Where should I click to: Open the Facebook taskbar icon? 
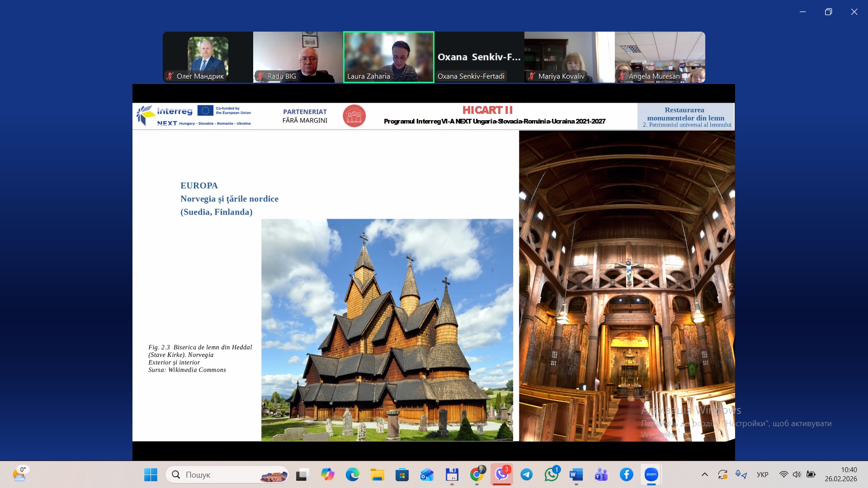[626, 474]
